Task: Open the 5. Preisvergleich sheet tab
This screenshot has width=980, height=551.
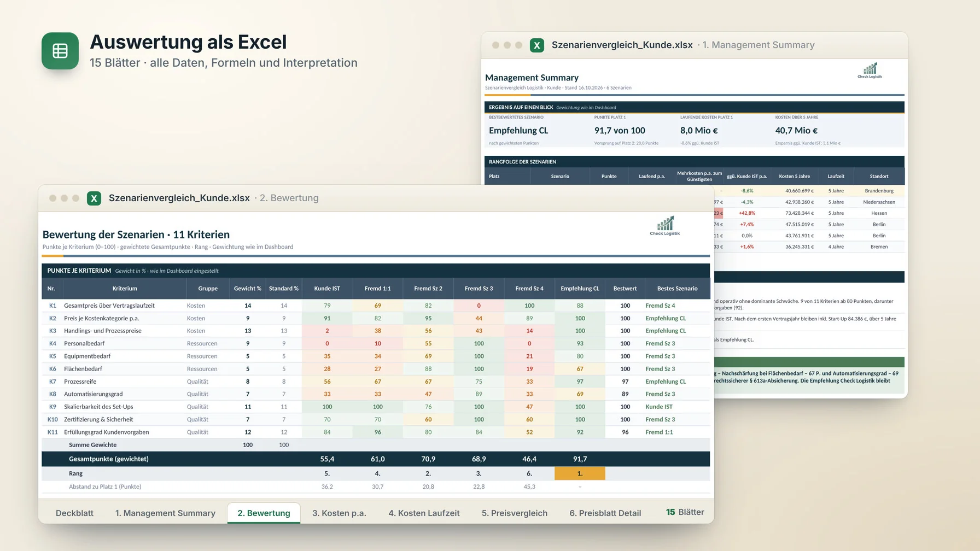Action: [x=514, y=513]
